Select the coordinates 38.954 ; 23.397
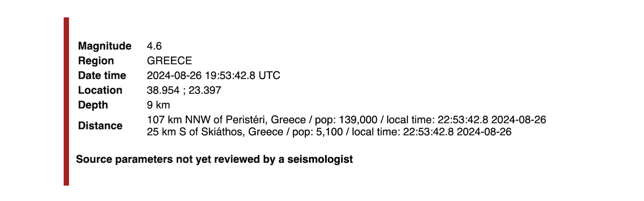The width and height of the screenshot is (644, 201). click(x=184, y=90)
